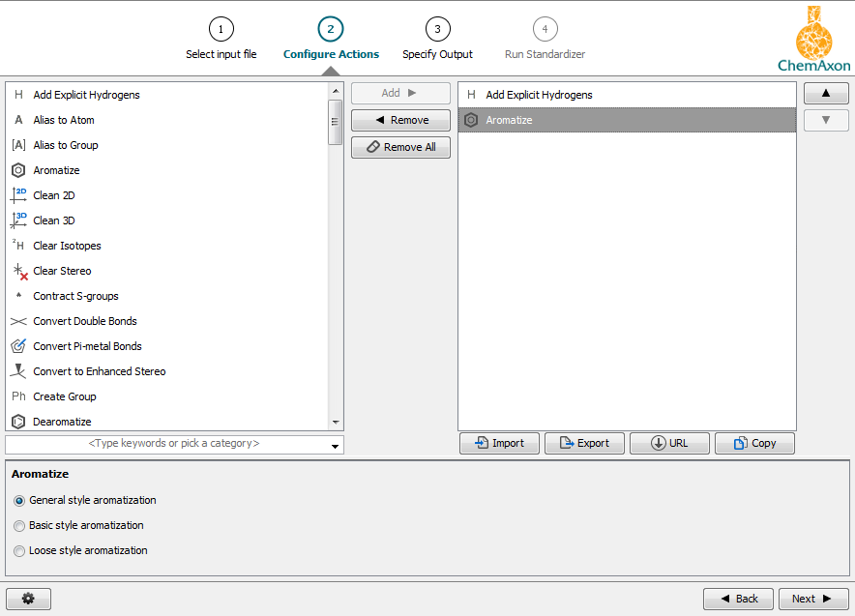Switch to the Specify Output step

[437, 29]
